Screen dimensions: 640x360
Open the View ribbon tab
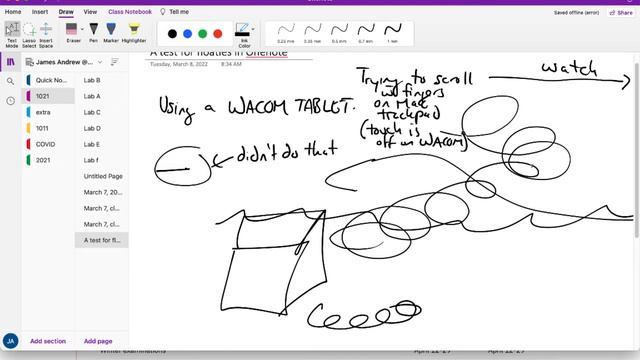tap(90, 12)
